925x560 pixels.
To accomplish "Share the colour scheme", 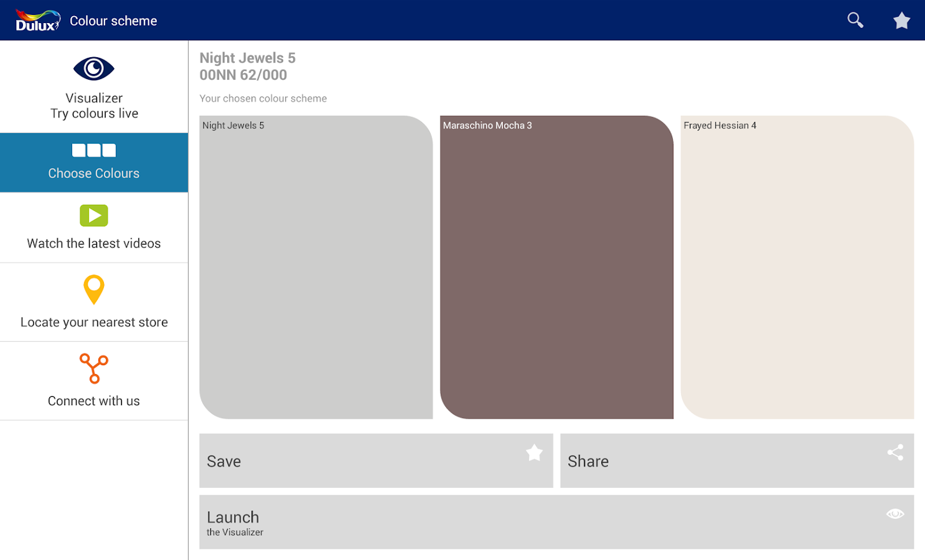I will (x=737, y=460).
